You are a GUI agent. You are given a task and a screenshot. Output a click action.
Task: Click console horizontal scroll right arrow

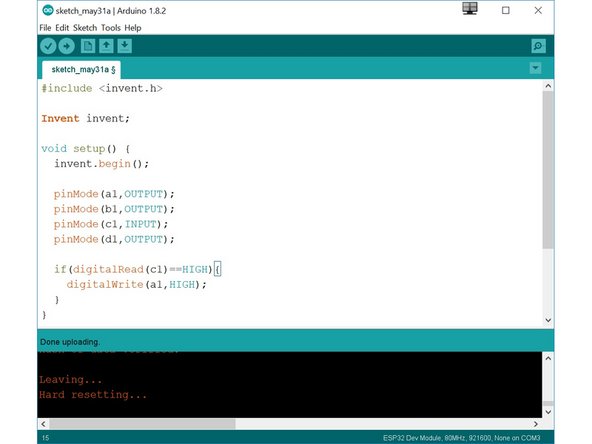535,424
